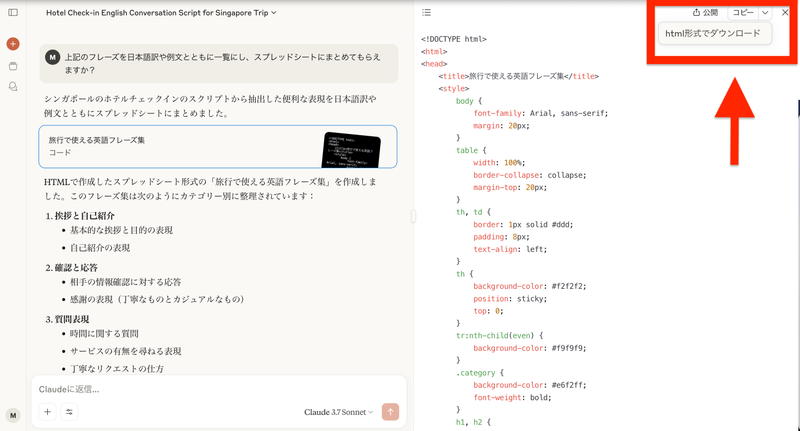The image size is (800, 431).
Task: Open the chat title dropdown chevron
Action: pyautogui.click(x=274, y=13)
